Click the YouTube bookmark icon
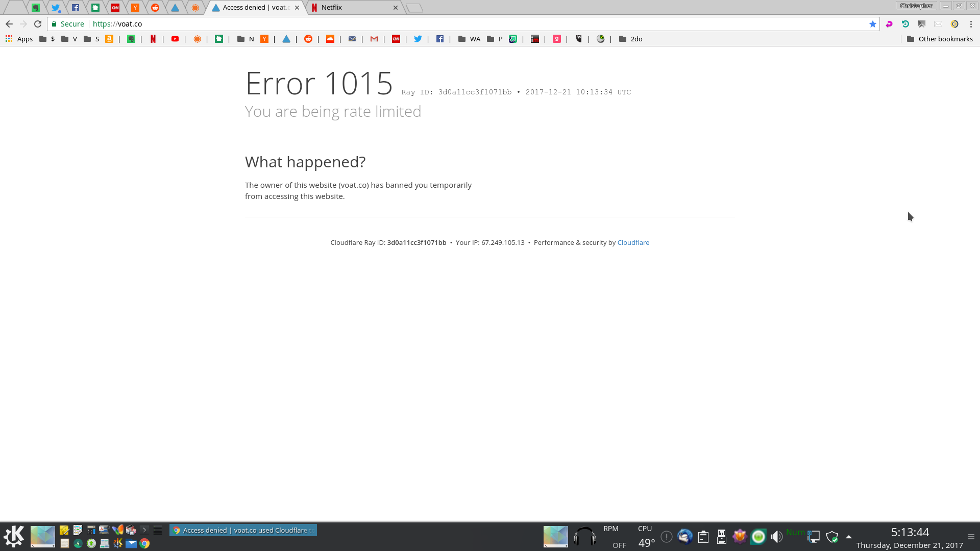 coord(175,39)
